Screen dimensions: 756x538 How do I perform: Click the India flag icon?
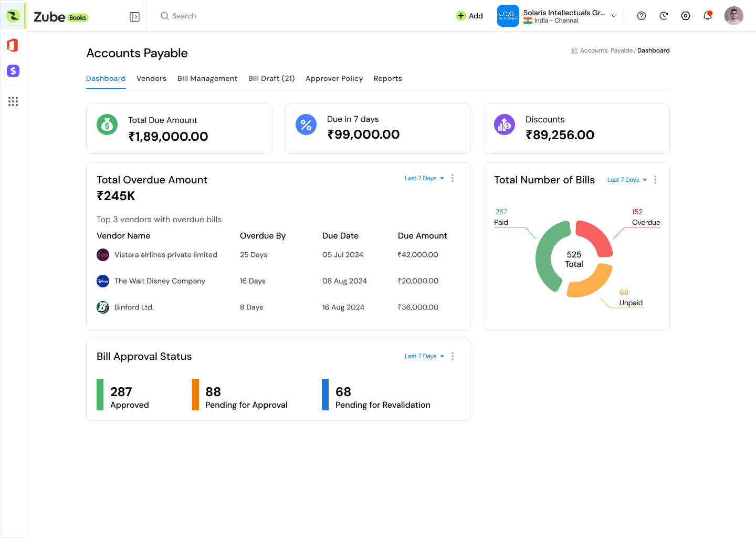[x=528, y=20]
